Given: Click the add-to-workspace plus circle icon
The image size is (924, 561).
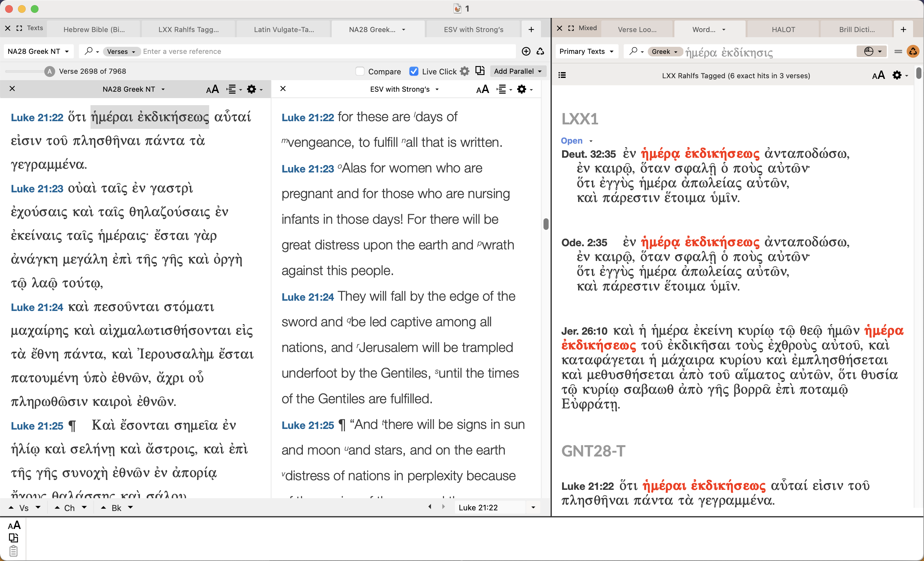Looking at the screenshot, I should [x=526, y=51].
